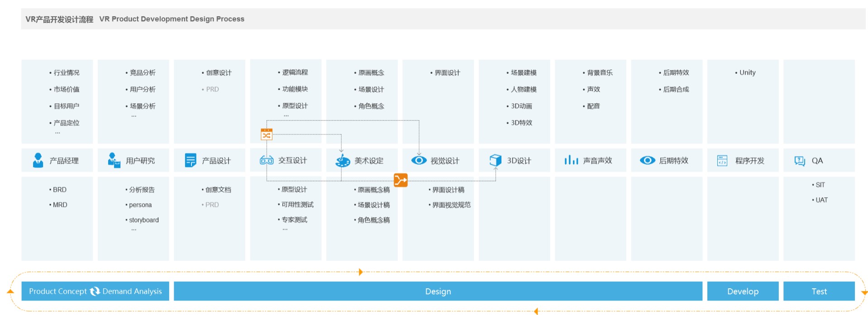Click the orange shuffle icon above 交互设计
Screen dimensions: 868x315
267,134
